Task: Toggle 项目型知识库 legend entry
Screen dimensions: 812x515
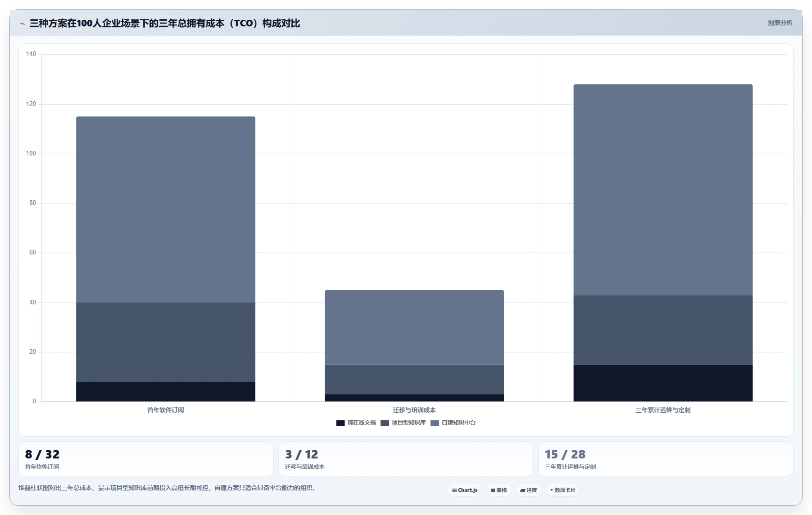Action: (x=403, y=423)
